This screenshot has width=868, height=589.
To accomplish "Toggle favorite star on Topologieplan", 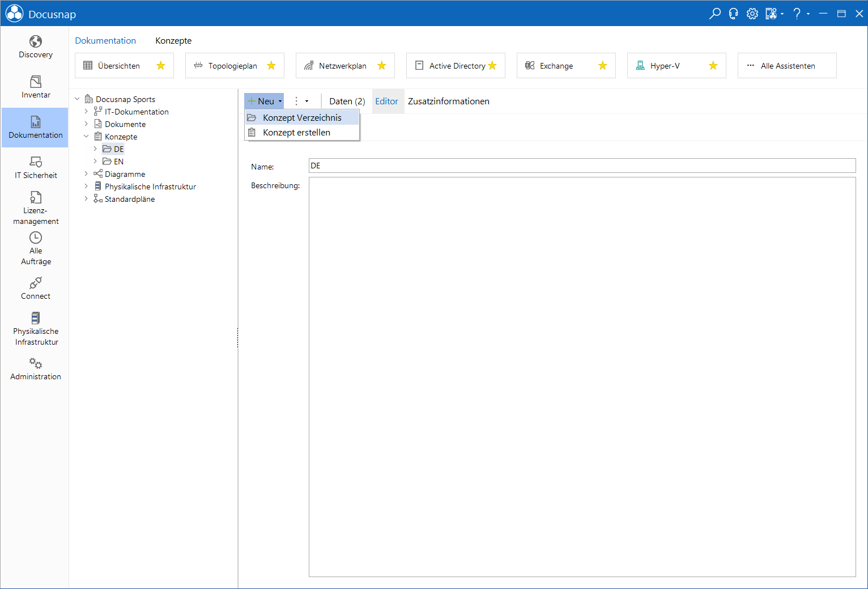I will coord(271,66).
